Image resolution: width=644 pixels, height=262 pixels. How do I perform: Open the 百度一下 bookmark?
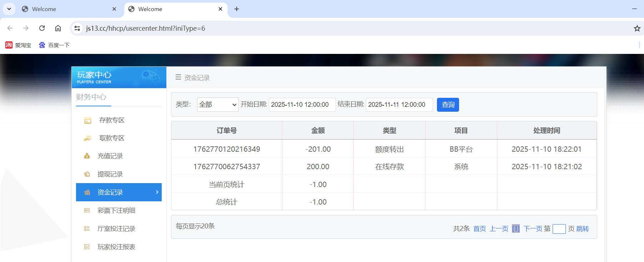tap(54, 45)
